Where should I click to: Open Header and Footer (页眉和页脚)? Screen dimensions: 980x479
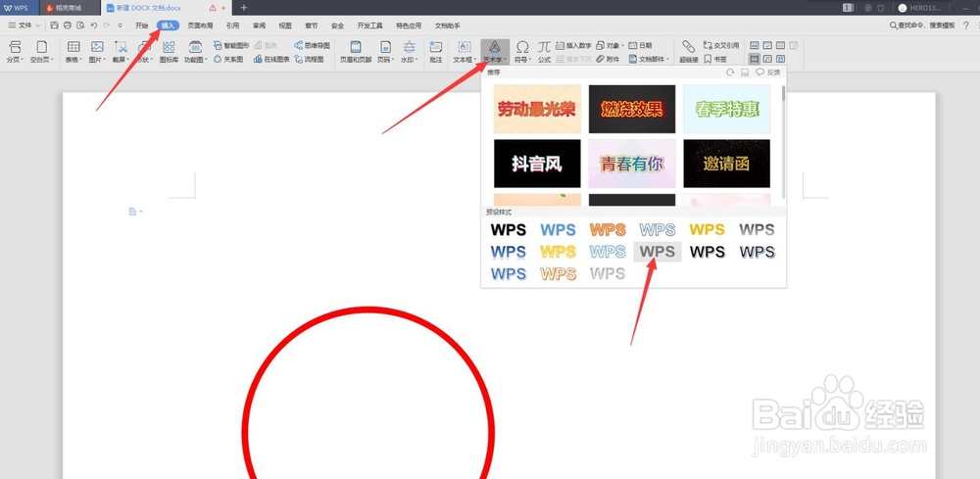356,51
